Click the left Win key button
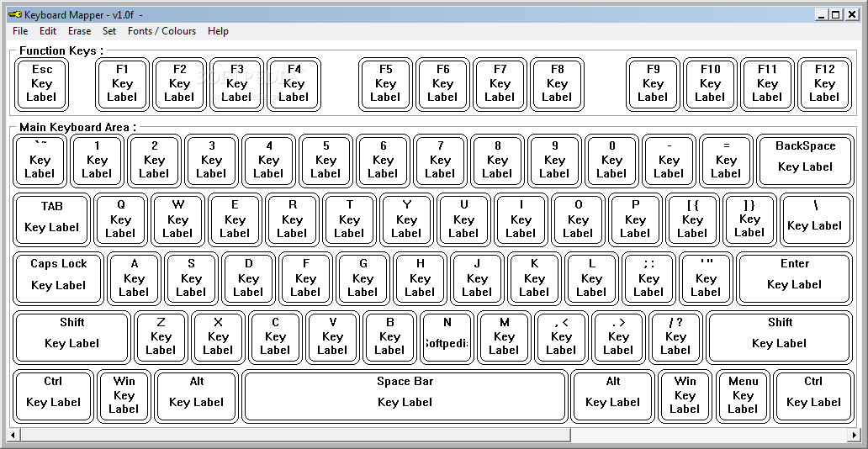 pos(124,396)
